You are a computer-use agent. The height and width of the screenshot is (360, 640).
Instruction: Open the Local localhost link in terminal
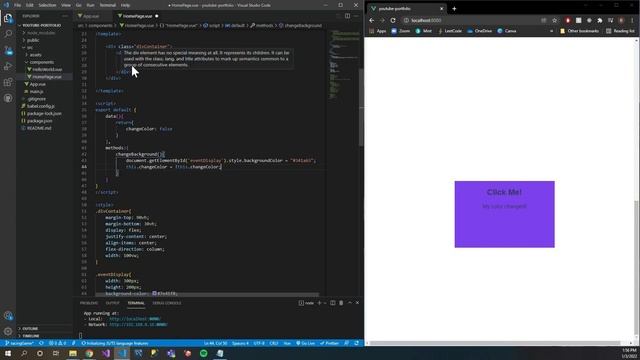[x=135, y=319]
